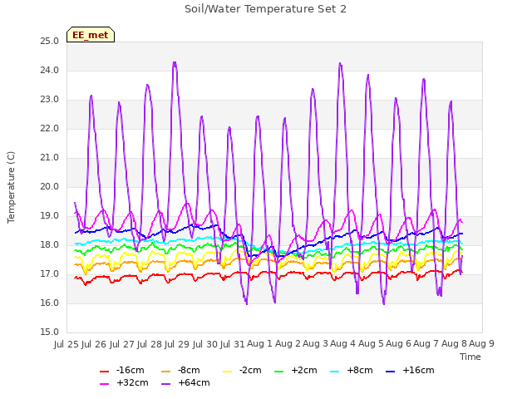Select the +2cm legend entry
532x399 pixels.
tap(296, 370)
